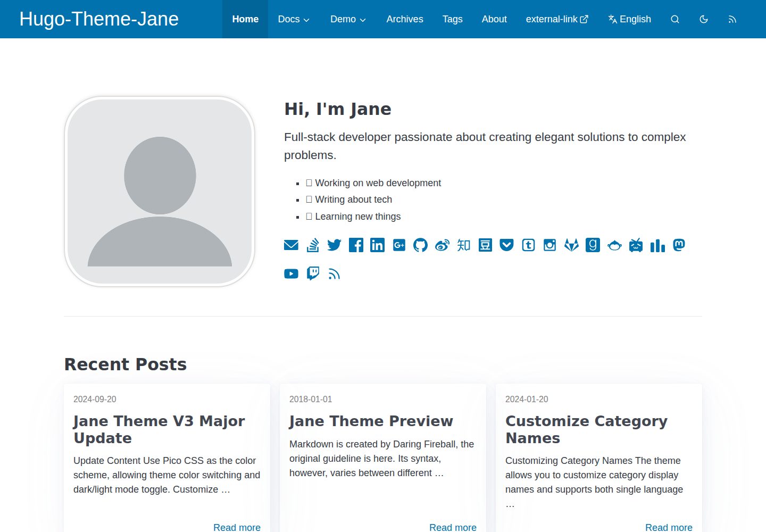Expand the Docs dropdown menu
The width and height of the screenshot is (766, 532).
point(294,19)
